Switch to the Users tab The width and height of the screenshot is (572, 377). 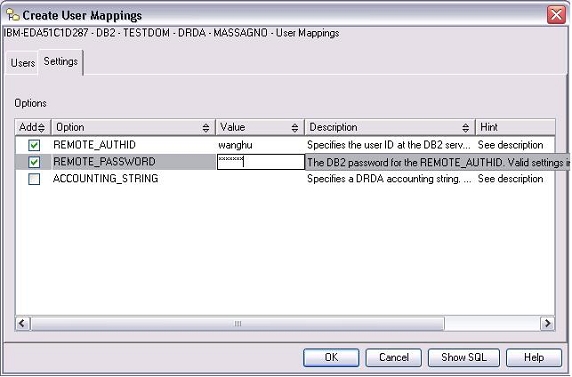click(23, 63)
